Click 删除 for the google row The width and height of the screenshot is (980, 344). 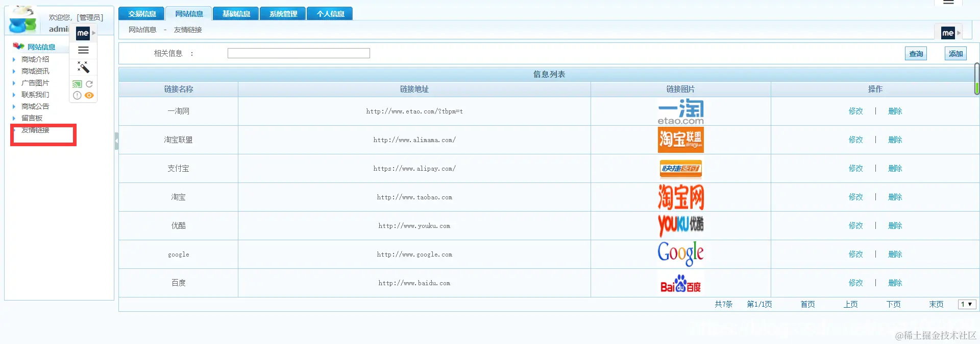pos(895,254)
